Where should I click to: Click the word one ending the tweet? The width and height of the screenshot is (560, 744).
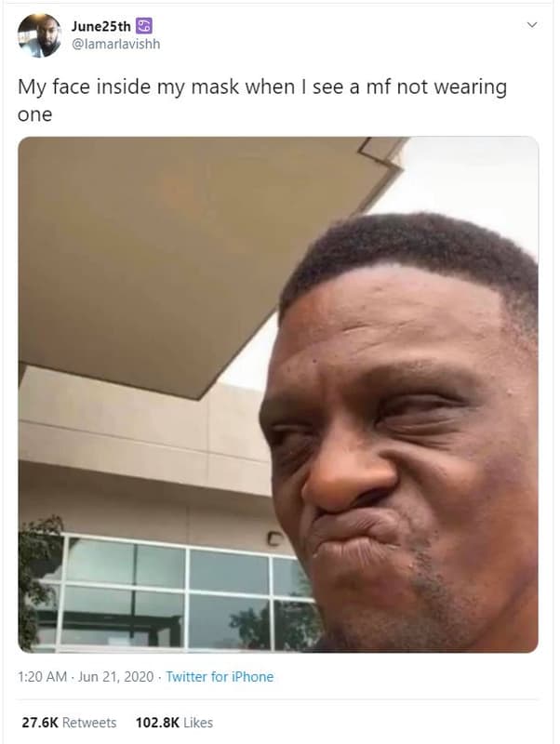(x=34, y=114)
